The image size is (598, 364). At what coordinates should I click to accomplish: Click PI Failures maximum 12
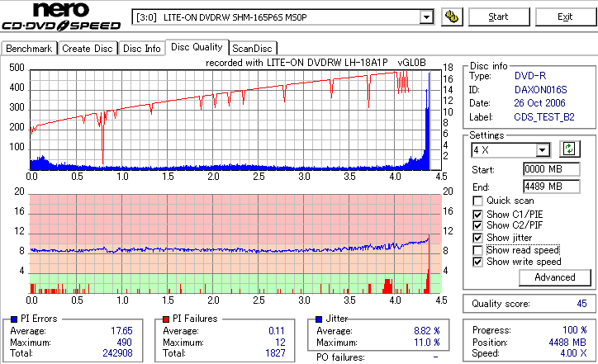click(x=280, y=343)
